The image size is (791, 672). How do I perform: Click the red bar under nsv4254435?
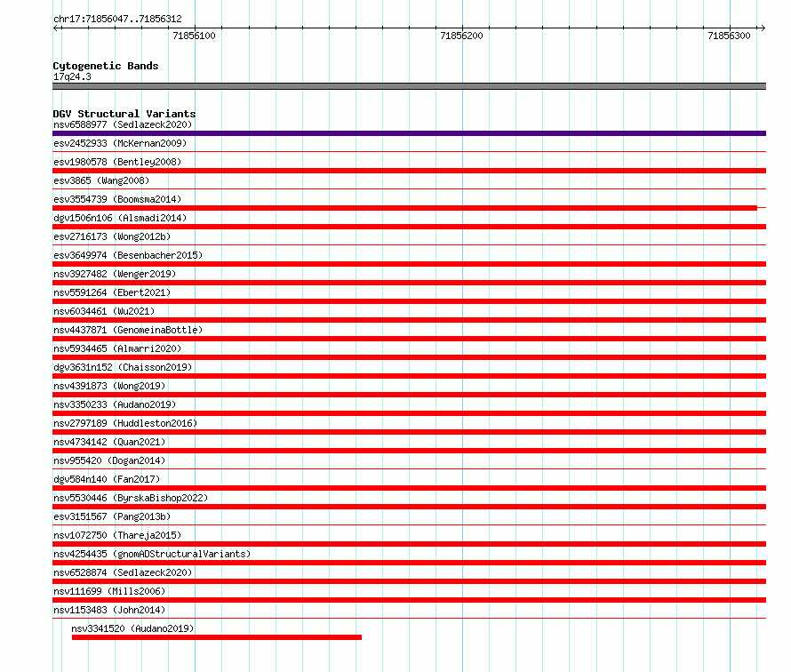point(409,563)
